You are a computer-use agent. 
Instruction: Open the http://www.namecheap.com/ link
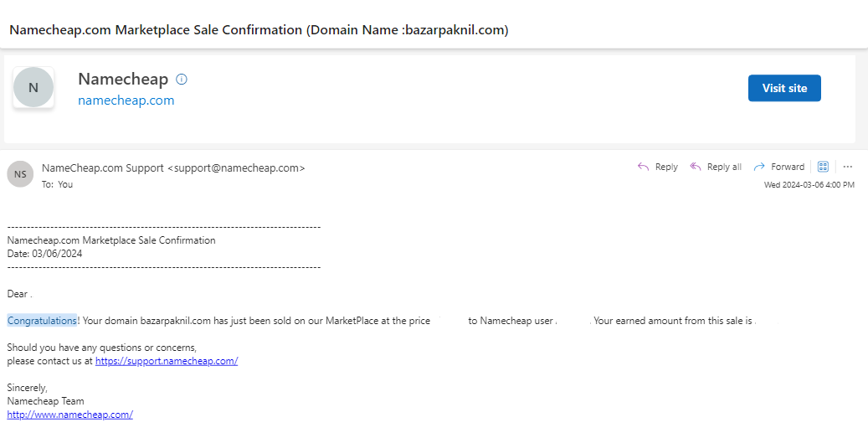click(x=69, y=415)
